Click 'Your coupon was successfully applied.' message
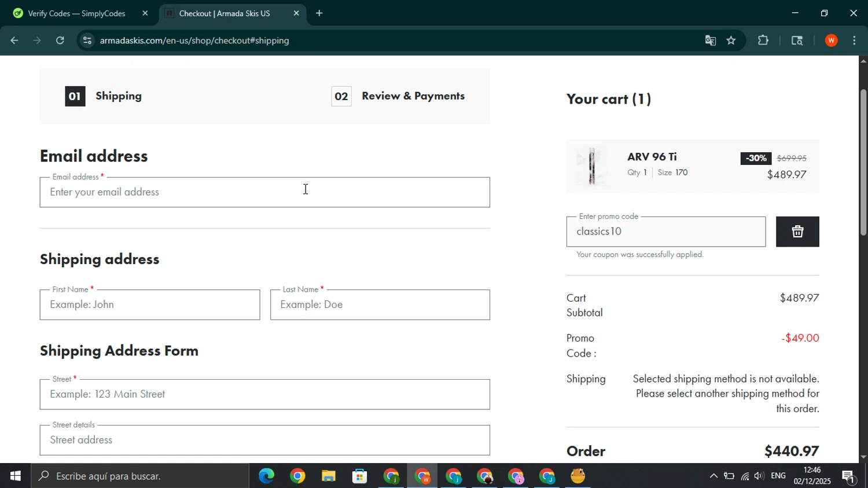868x488 pixels. coord(640,255)
